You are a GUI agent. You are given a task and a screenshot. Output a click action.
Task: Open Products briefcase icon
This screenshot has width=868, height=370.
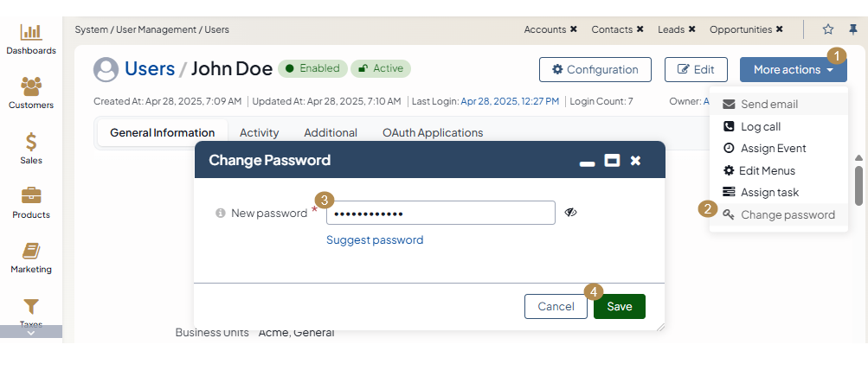click(31, 196)
